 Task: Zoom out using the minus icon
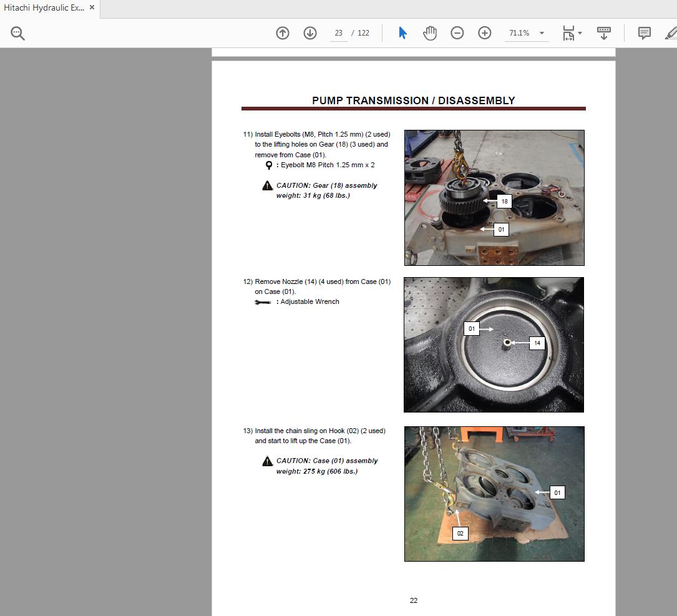pyautogui.click(x=457, y=32)
